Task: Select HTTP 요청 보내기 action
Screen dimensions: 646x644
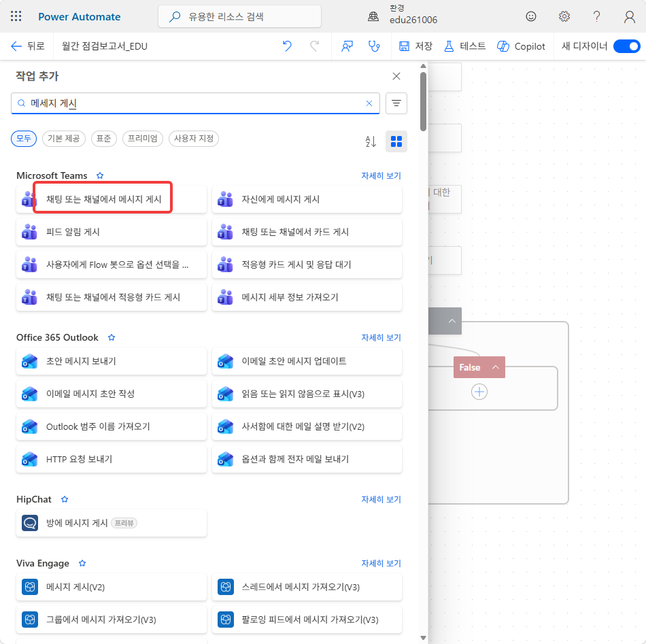Action: (x=112, y=459)
